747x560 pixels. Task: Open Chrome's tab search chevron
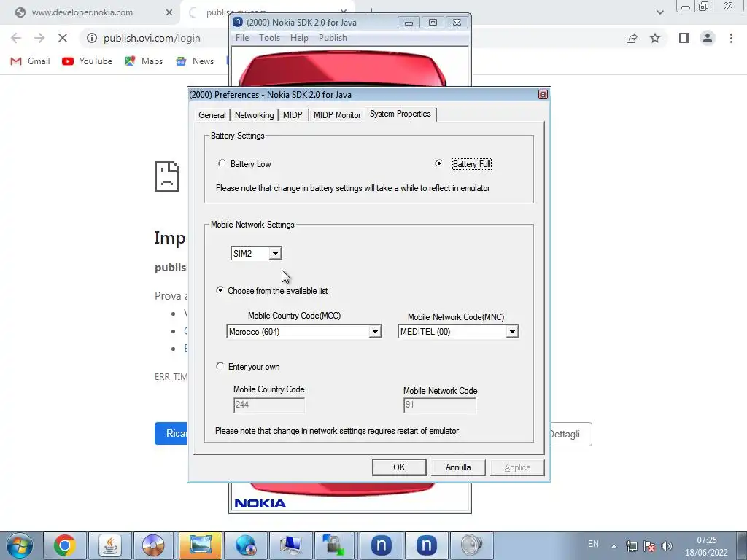click(659, 12)
